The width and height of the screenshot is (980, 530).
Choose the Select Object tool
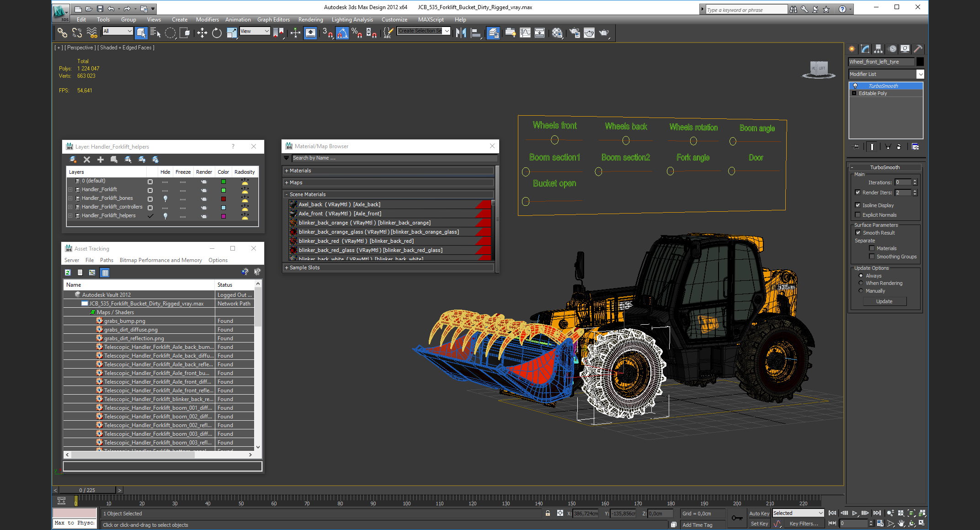pos(141,32)
